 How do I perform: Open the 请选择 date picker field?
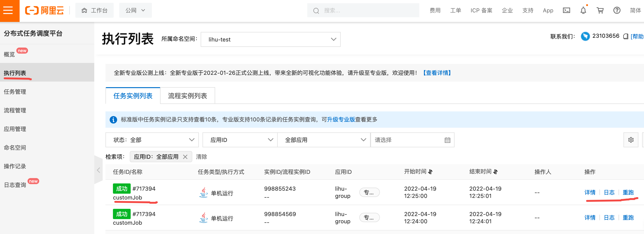pos(412,140)
